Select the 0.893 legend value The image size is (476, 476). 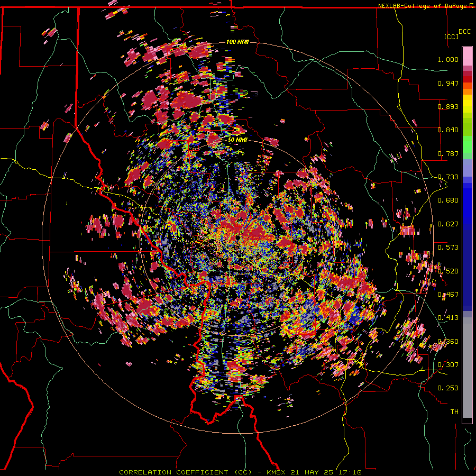[448, 106]
